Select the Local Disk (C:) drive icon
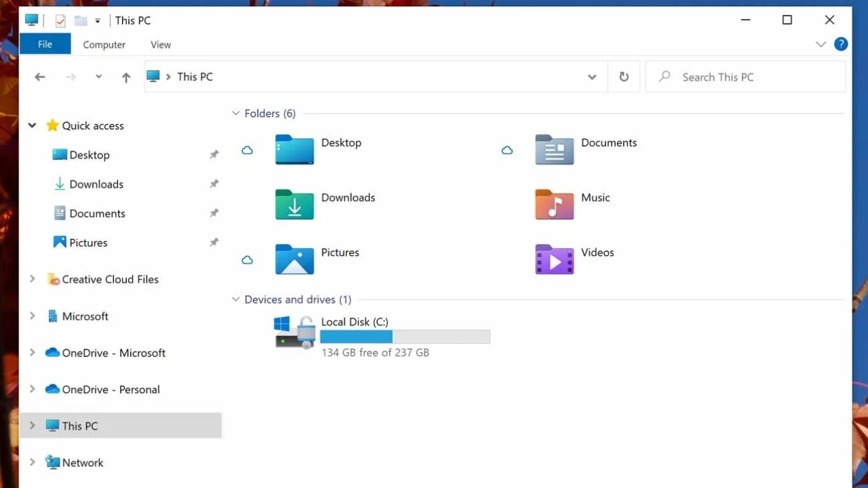Image resolution: width=868 pixels, height=488 pixels. 294,332
